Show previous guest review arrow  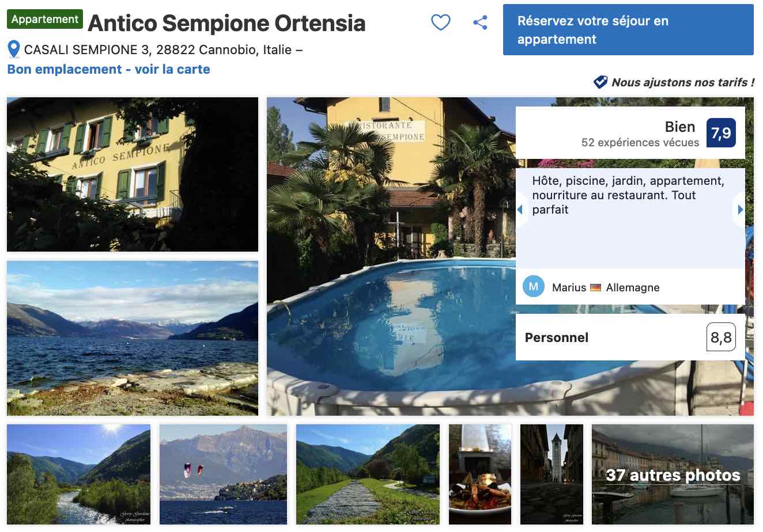tap(520, 210)
